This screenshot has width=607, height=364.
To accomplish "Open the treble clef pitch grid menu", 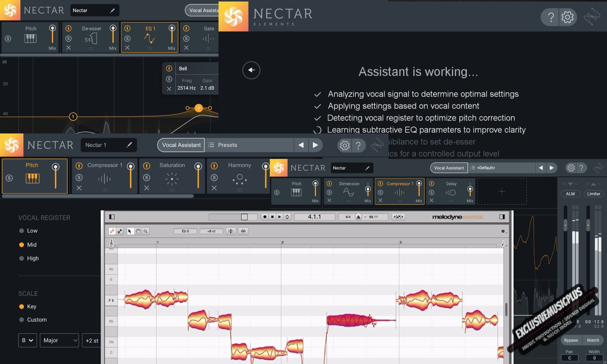I will pos(112,243).
